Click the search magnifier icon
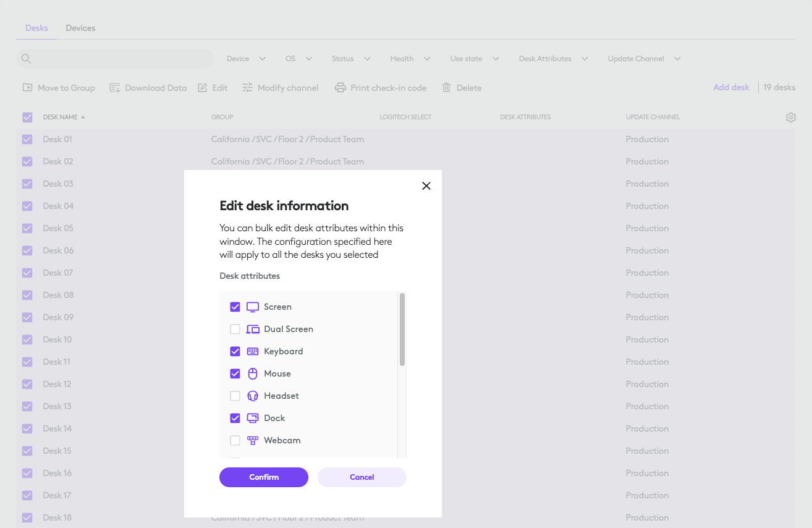 point(26,57)
